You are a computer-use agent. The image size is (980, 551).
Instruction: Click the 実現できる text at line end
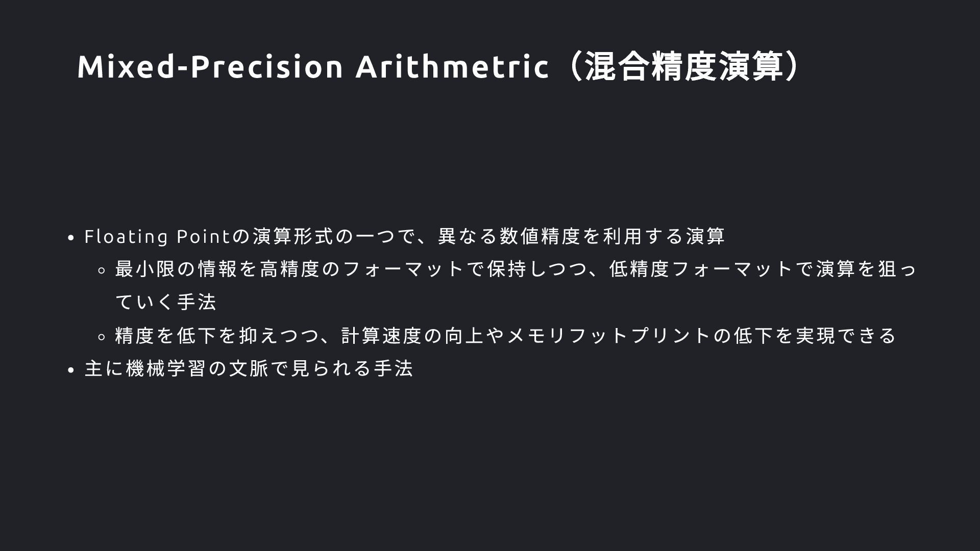click(846, 335)
